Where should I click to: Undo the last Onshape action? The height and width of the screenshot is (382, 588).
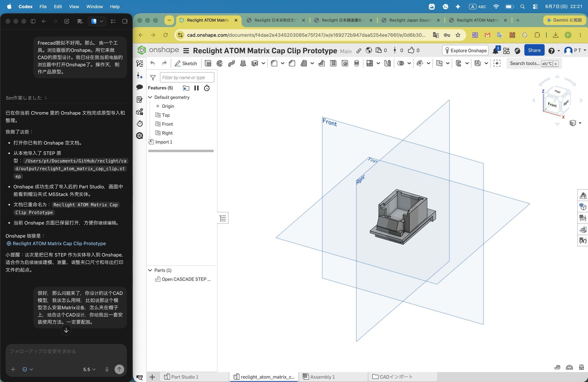pos(152,63)
